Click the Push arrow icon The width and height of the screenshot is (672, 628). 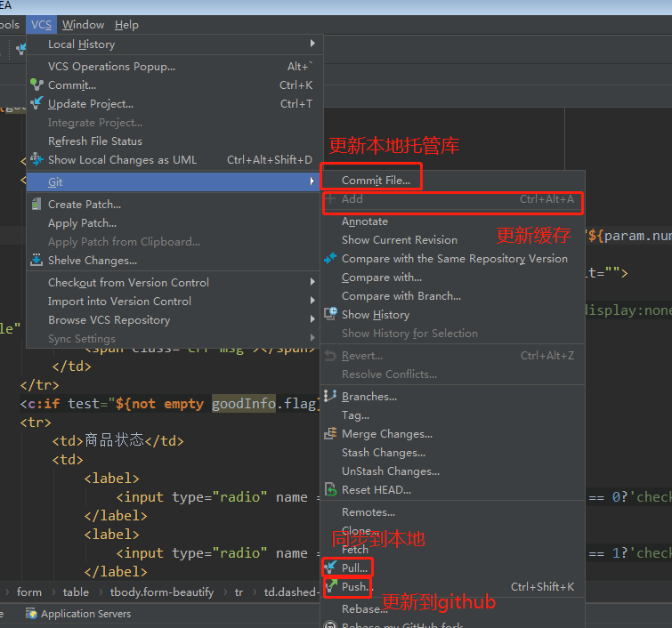click(330, 585)
